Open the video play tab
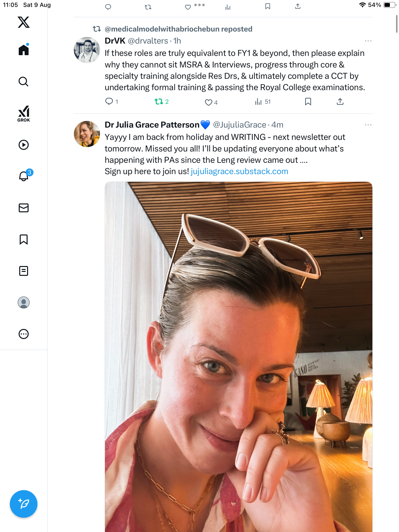399x532 pixels. [x=24, y=145]
